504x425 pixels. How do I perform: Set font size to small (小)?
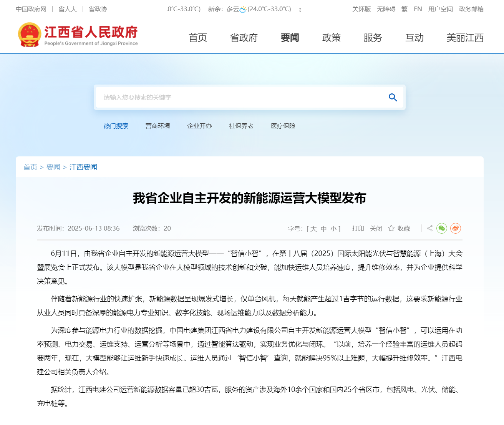pyautogui.click(x=333, y=229)
